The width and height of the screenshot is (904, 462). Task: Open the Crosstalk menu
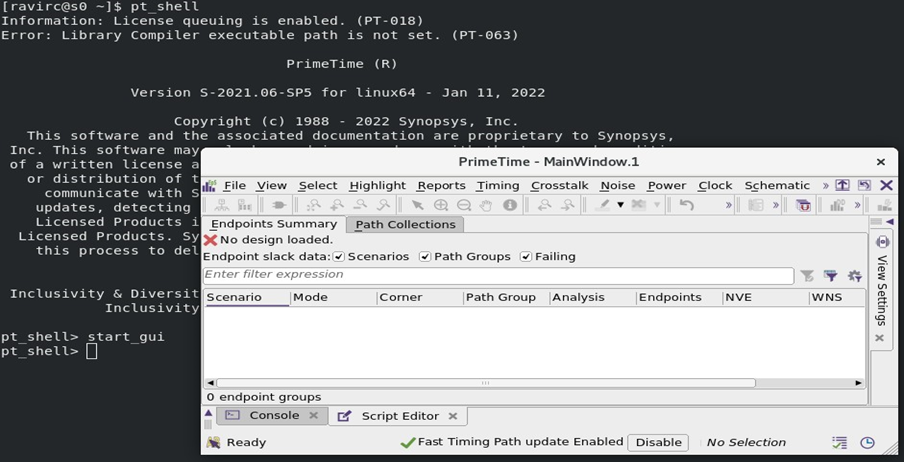pyautogui.click(x=559, y=186)
